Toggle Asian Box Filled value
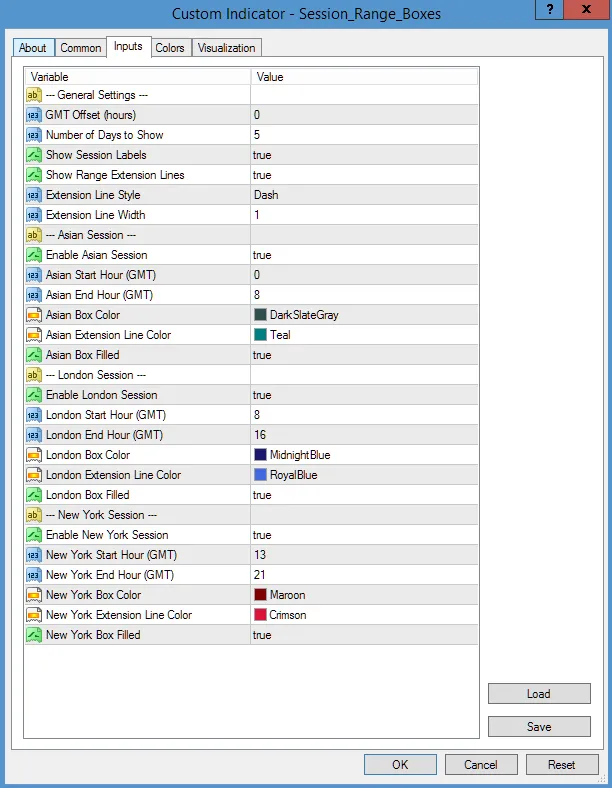Screen dimensions: 612x788 (x=364, y=355)
